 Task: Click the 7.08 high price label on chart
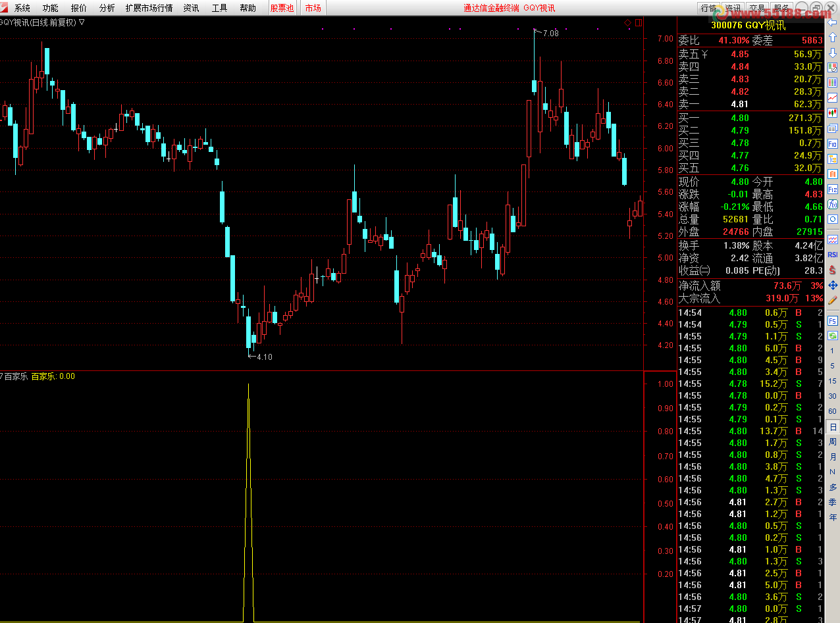pos(550,33)
